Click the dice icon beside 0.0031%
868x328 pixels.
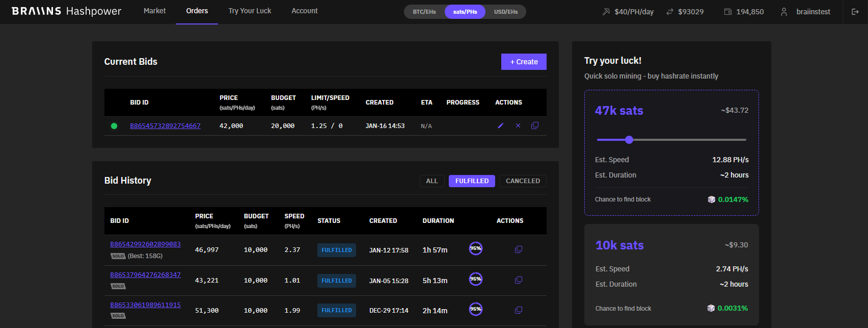711,308
